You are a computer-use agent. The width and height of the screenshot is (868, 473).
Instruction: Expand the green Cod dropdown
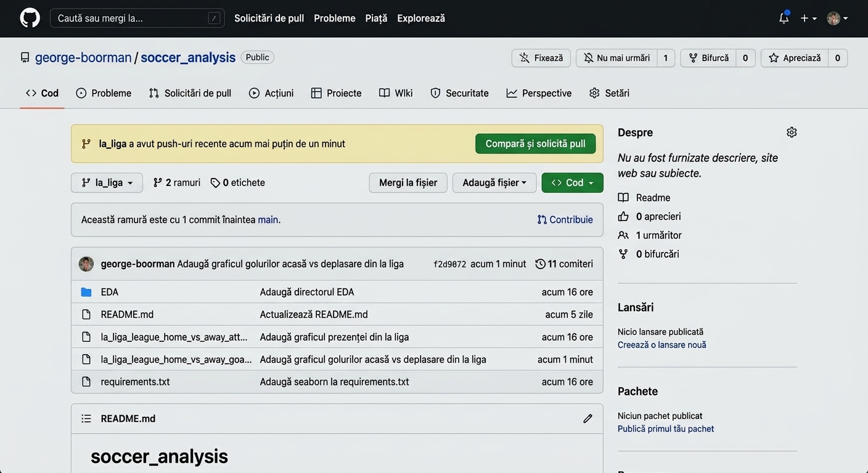(x=572, y=183)
